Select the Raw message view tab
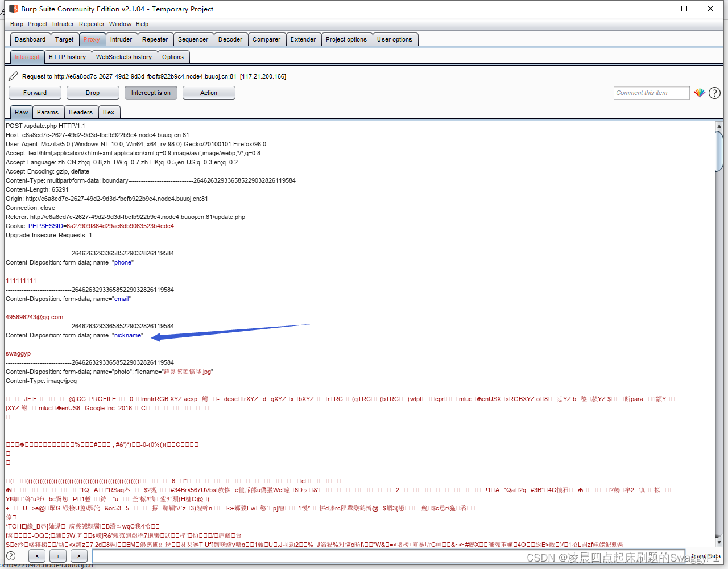The height and width of the screenshot is (569, 728). [22, 112]
